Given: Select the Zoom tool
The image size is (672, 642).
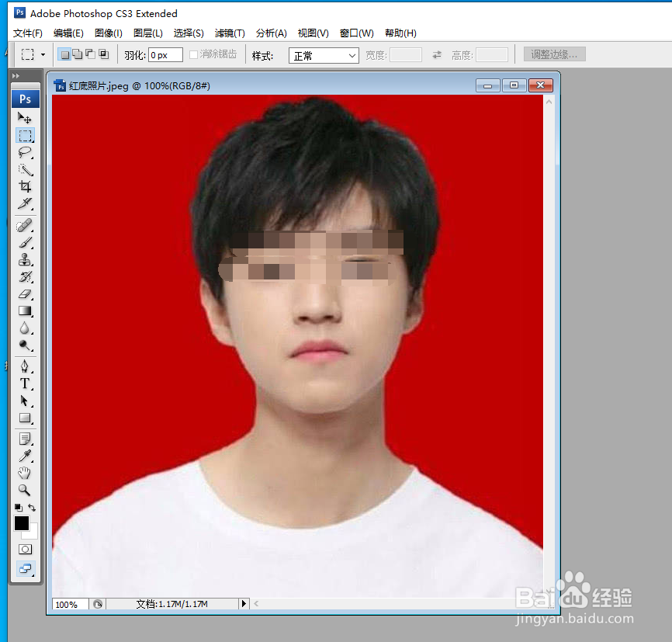Looking at the screenshot, I should coord(24,489).
